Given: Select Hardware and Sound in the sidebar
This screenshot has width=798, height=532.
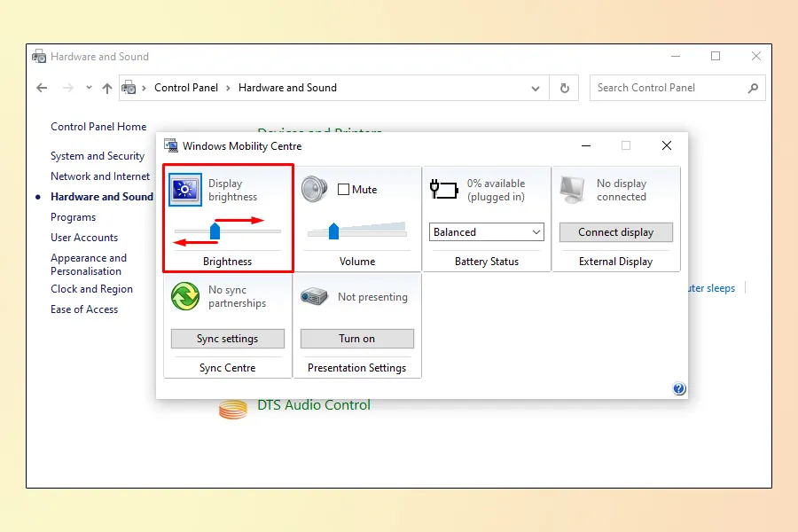Looking at the screenshot, I should (x=101, y=196).
